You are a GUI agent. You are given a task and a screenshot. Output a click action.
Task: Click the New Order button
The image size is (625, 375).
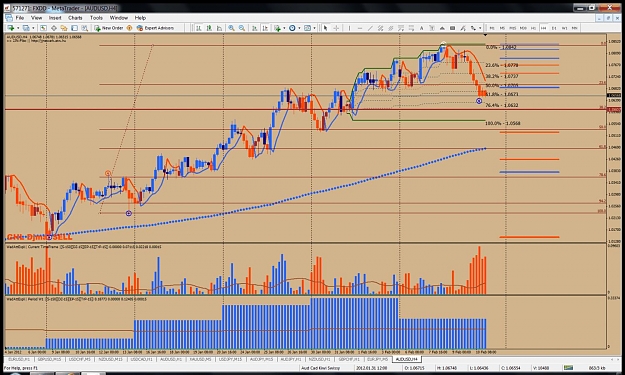pos(108,28)
